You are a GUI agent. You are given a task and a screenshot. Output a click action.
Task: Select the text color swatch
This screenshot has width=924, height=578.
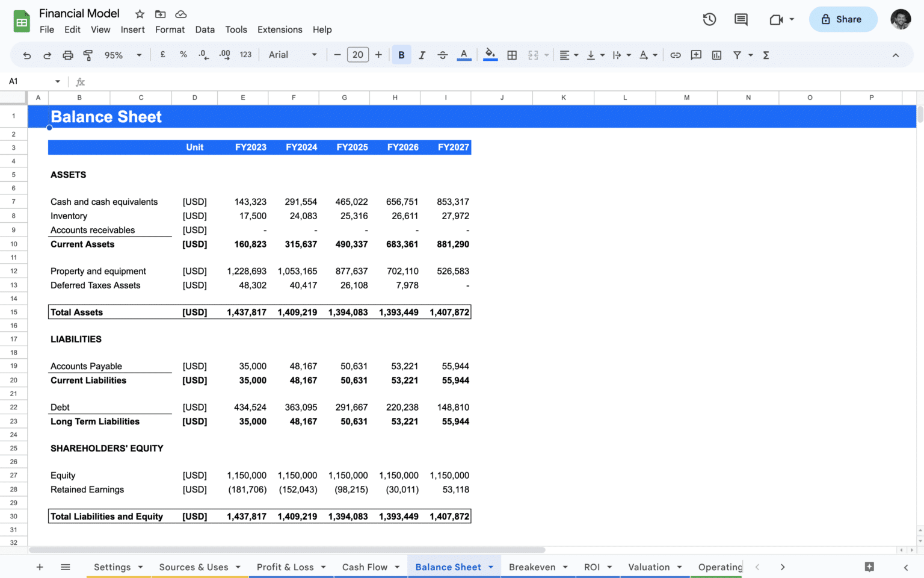coord(464,55)
